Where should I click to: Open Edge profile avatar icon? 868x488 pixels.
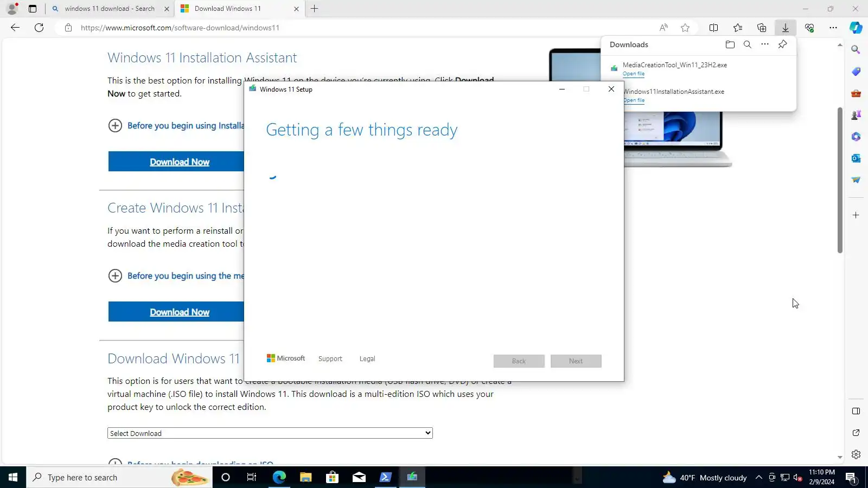(11, 9)
